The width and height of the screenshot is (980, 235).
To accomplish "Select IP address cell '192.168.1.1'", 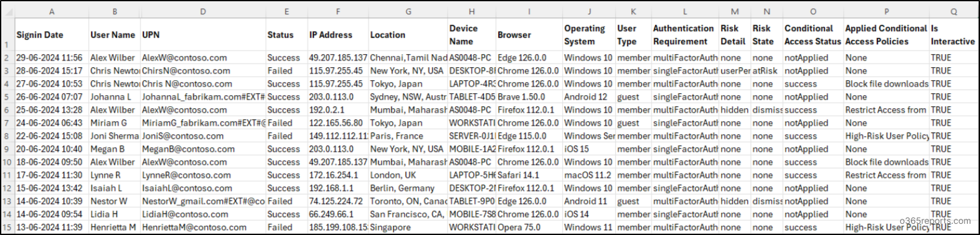I will coord(337,188).
